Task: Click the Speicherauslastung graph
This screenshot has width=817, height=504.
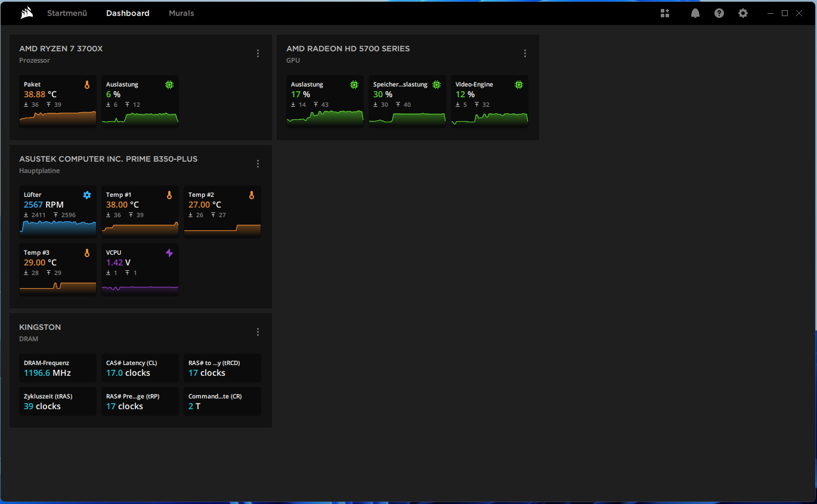Action: point(407,118)
